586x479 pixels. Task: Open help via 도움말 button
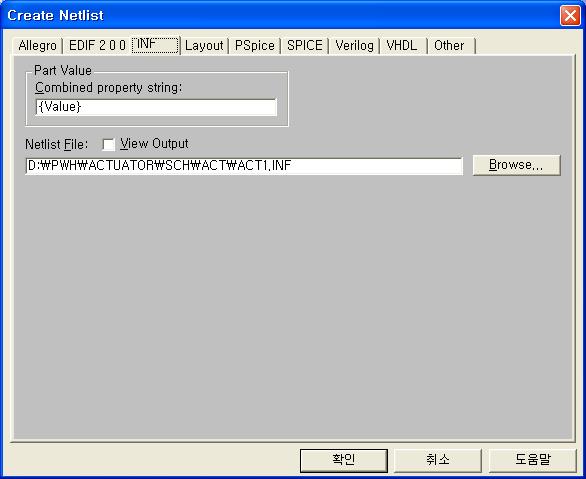(x=532, y=460)
